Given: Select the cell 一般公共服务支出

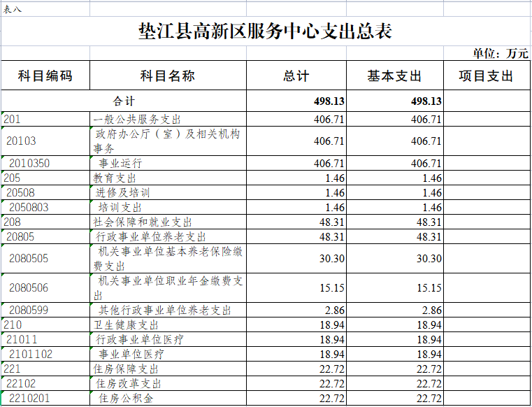Looking at the screenshot, I should click(x=168, y=119).
